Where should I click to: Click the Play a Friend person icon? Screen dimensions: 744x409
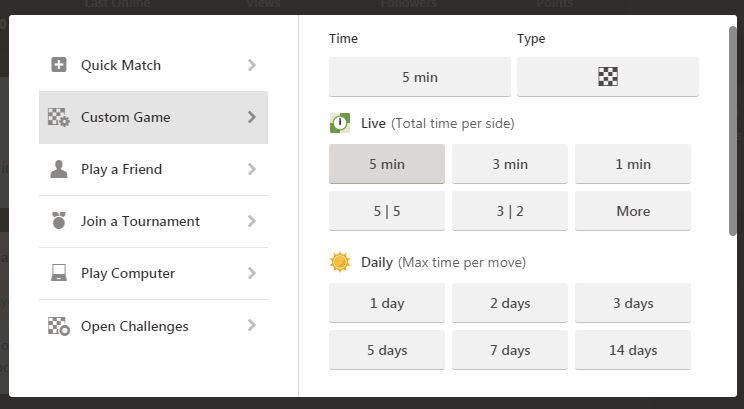58,169
